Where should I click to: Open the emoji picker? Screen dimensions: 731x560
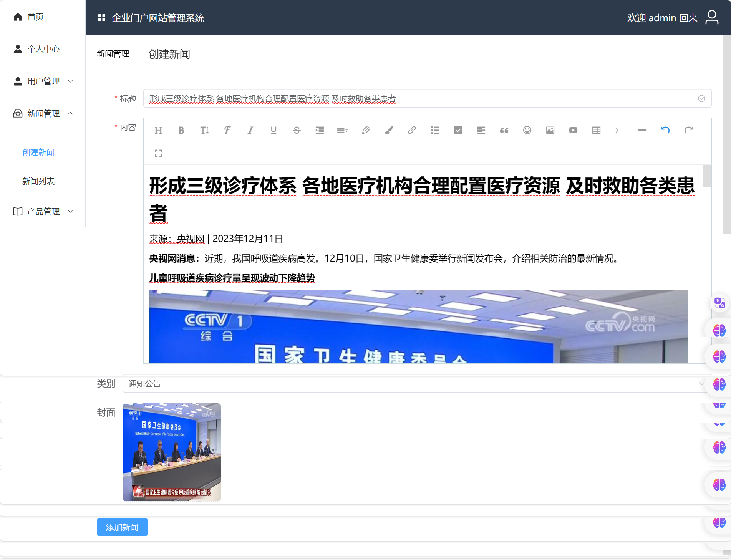527,130
